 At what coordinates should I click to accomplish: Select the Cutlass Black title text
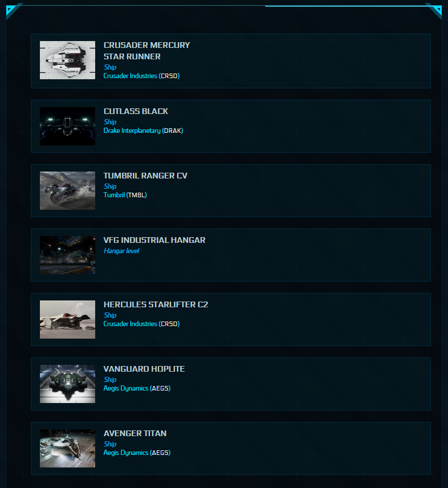136,111
